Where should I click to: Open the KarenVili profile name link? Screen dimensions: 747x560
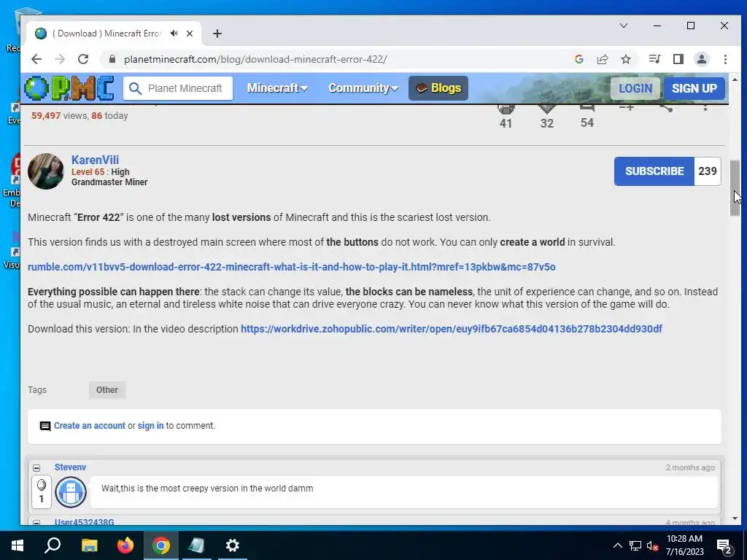96,160
